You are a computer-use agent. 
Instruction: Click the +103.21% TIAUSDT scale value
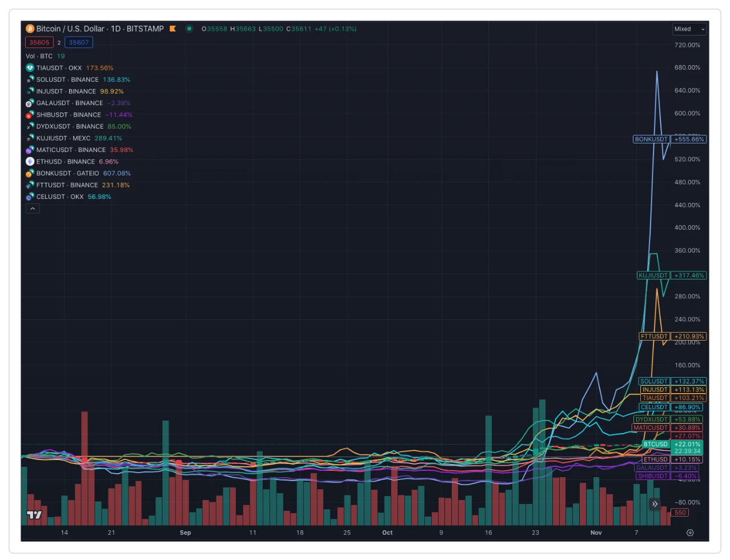click(x=689, y=398)
